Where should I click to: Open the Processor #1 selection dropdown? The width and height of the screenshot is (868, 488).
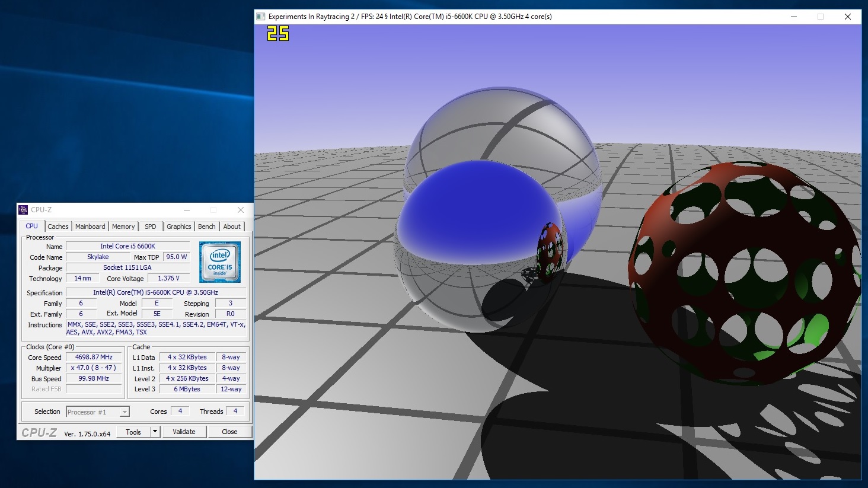[x=125, y=412]
